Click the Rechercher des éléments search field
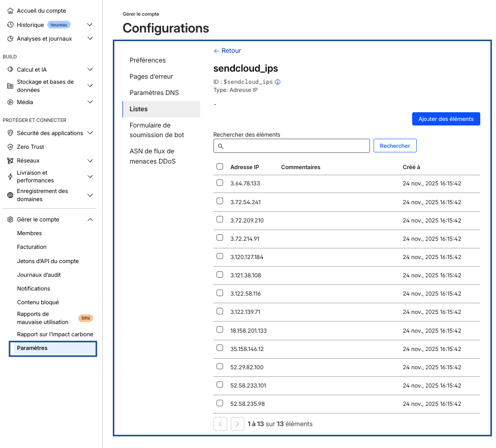 [291, 146]
